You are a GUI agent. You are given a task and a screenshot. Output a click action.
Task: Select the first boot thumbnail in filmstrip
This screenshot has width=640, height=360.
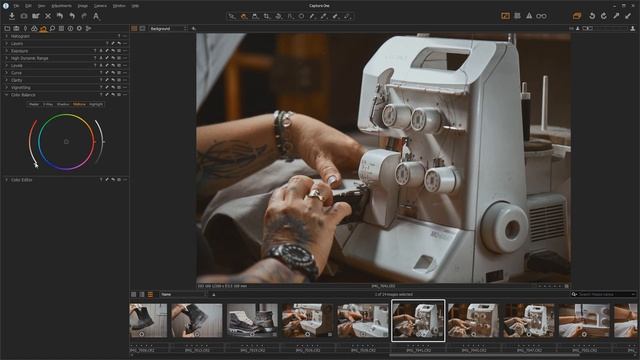148,320
